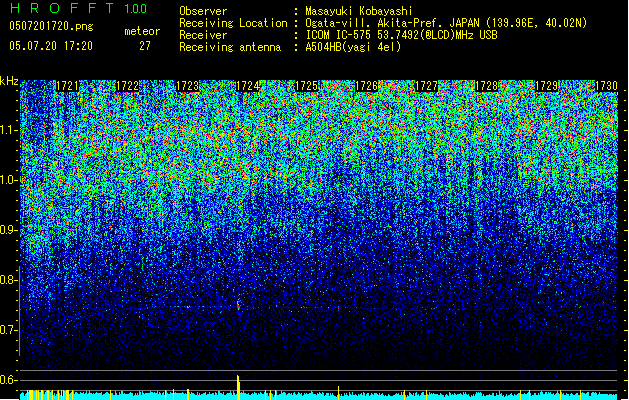
Task: Click the word meteor above the count
Action: tap(142, 31)
